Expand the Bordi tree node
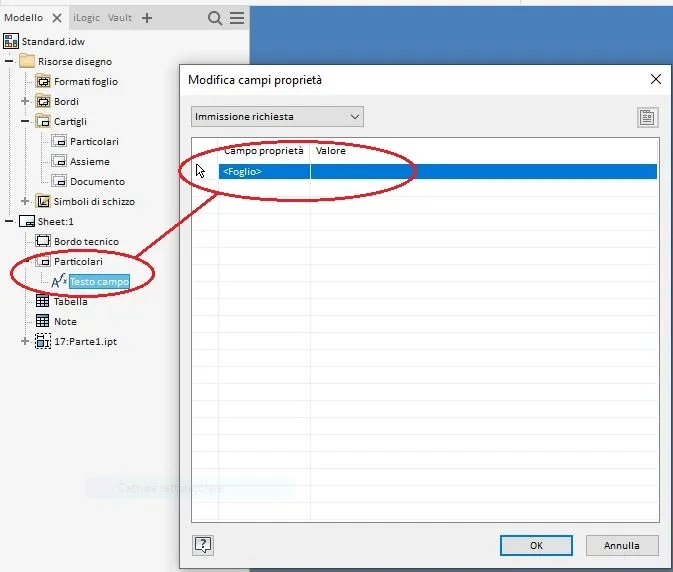Viewport: 673px width, 572px height. point(25,101)
